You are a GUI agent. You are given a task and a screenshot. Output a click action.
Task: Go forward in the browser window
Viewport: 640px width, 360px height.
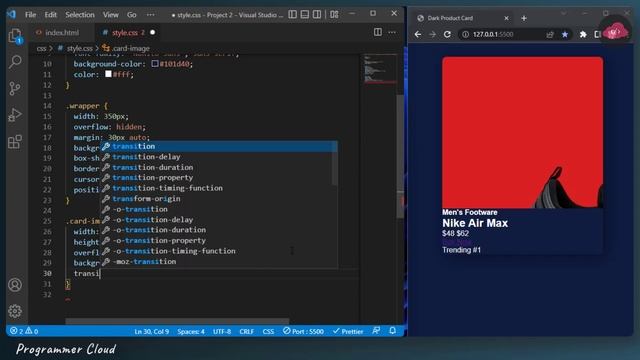(x=433, y=34)
